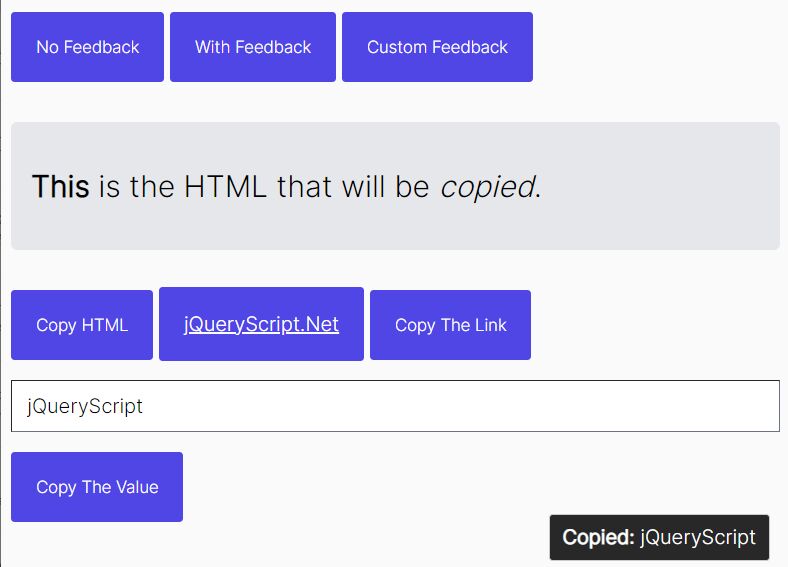Click the italic word copied
Screen dimensions: 788x567
pos(487,187)
